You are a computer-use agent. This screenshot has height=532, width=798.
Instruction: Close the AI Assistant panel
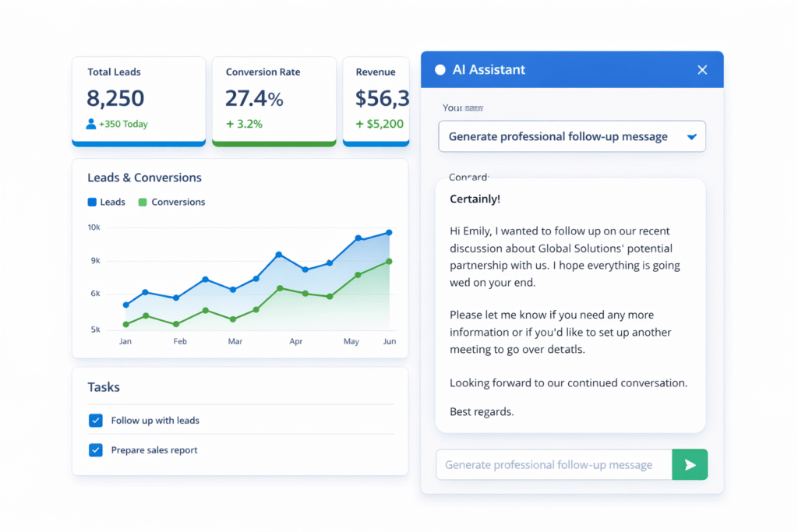point(702,70)
